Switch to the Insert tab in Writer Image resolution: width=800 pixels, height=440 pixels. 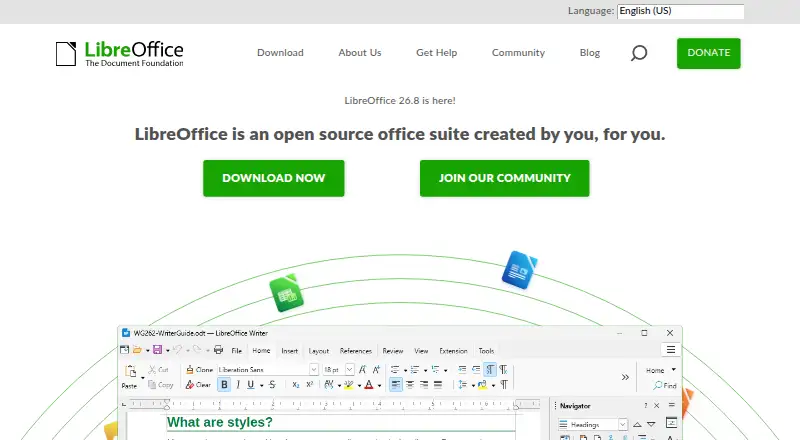(289, 351)
